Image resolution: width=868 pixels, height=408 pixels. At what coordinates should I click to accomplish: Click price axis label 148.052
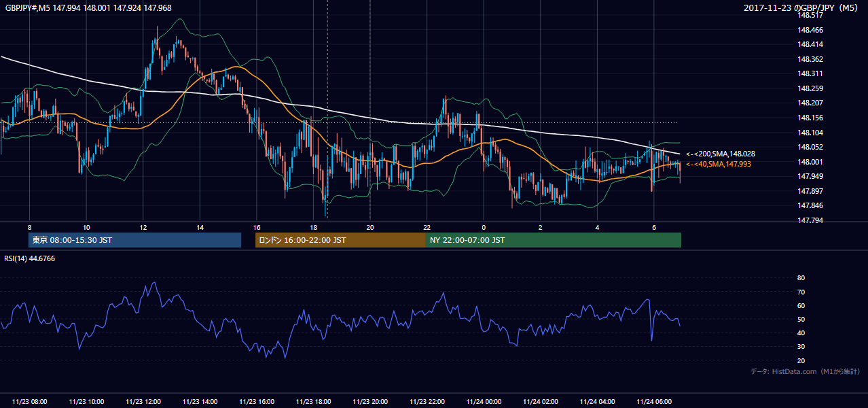(x=811, y=147)
